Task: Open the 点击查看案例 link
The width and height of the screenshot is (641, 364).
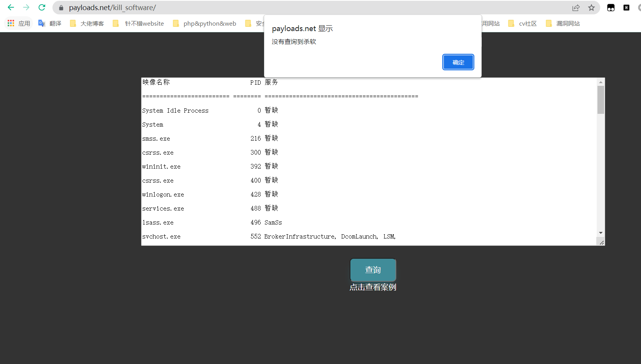Action: (x=373, y=287)
